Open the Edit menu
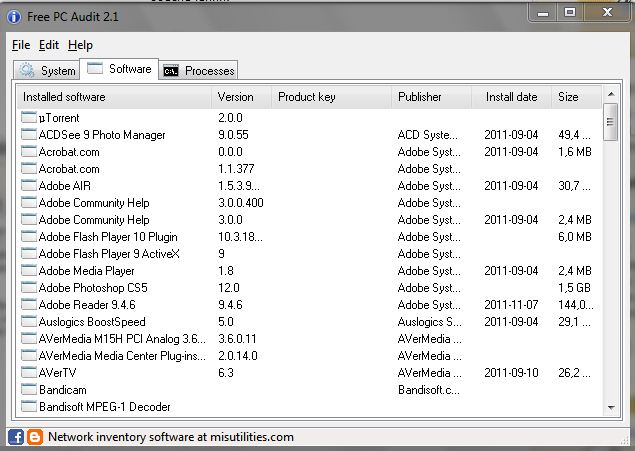This screenshot has height=451, width=635. point(49,45)
